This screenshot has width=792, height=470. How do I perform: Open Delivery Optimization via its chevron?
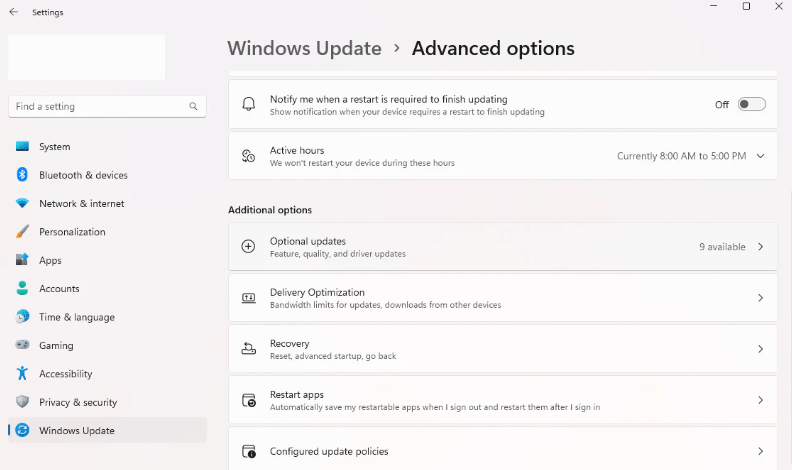click(x=761, y=298)
